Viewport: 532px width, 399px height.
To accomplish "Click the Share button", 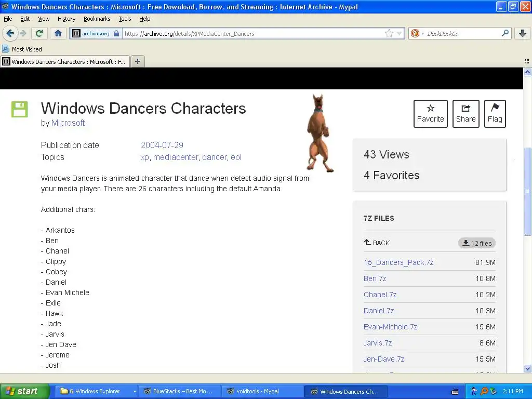I will click(465, 114).
